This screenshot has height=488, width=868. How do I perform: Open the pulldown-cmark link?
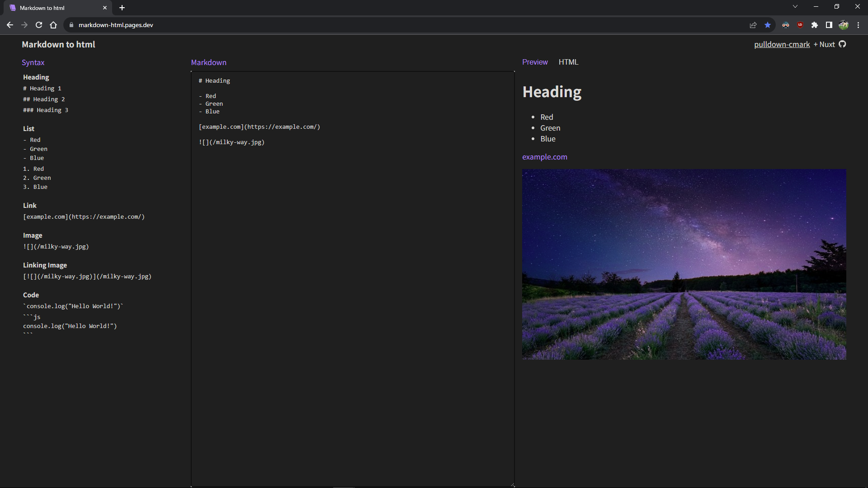point(782,45)
